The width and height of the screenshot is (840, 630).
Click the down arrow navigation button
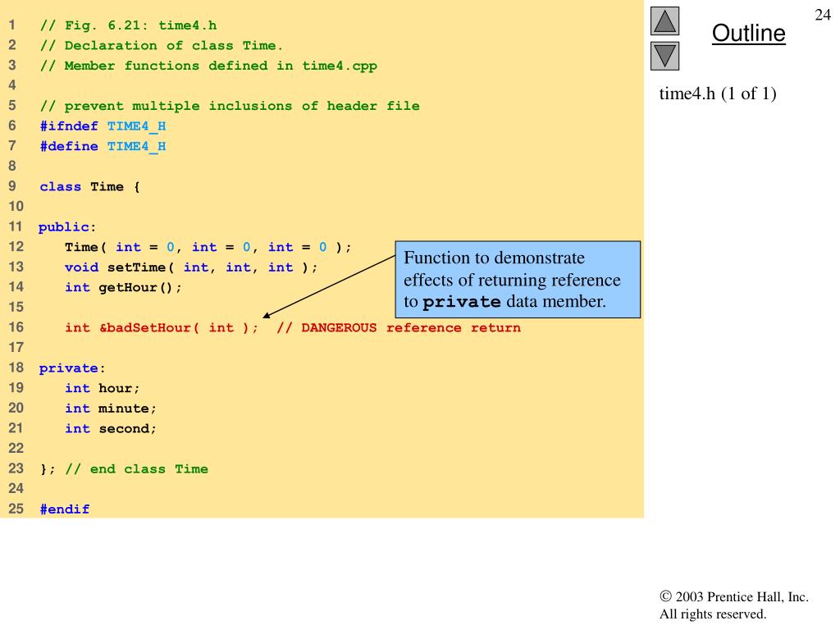tap(664, 56)
